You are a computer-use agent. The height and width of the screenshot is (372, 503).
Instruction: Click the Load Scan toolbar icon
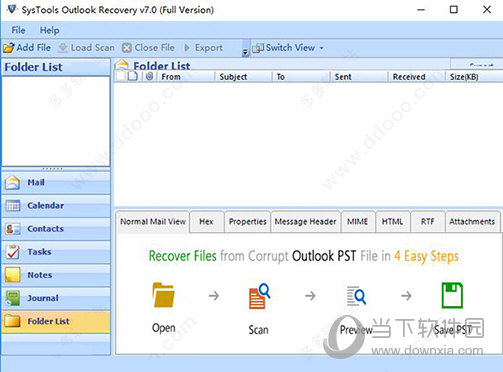(x=63, y=48)
